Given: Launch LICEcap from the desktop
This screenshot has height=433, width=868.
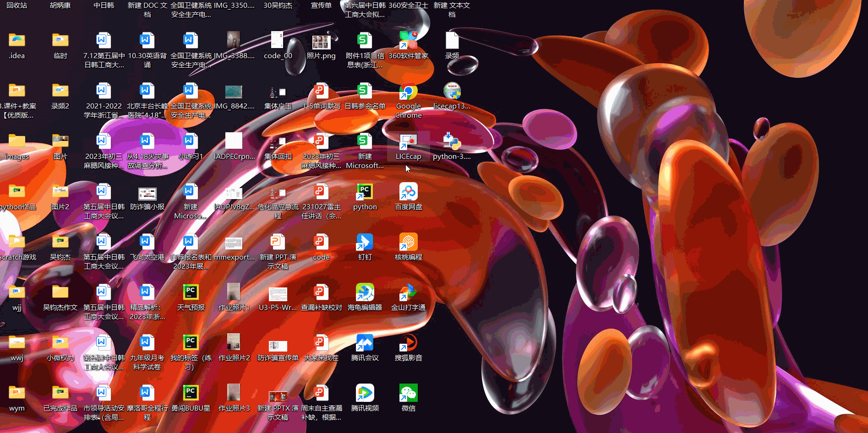Looking at the screenshot, I should [408, 142].
